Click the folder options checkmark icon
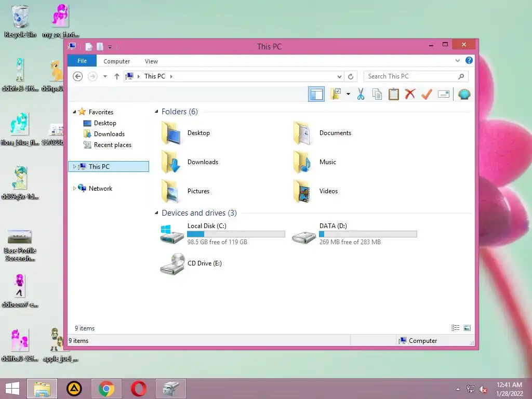Viewport: 532px width, 399px height. tap(336, 94)
